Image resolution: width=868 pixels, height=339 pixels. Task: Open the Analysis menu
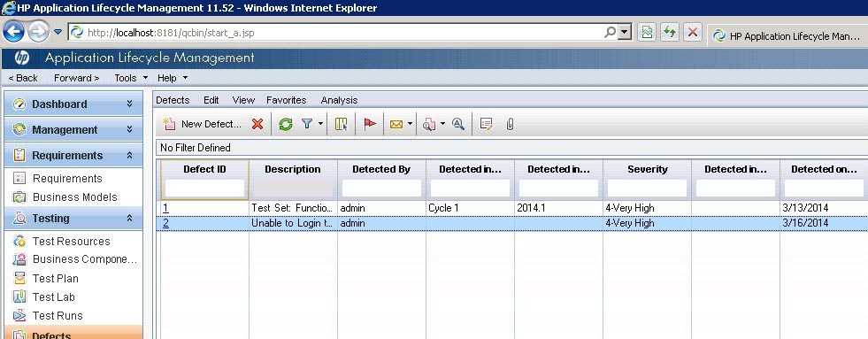(340, 100)
